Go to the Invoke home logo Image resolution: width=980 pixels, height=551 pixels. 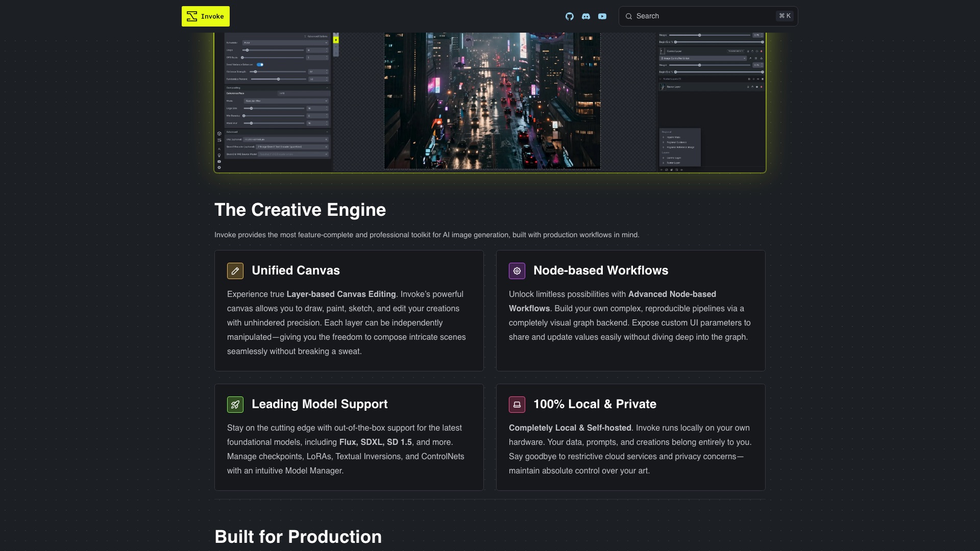(206, 16)
